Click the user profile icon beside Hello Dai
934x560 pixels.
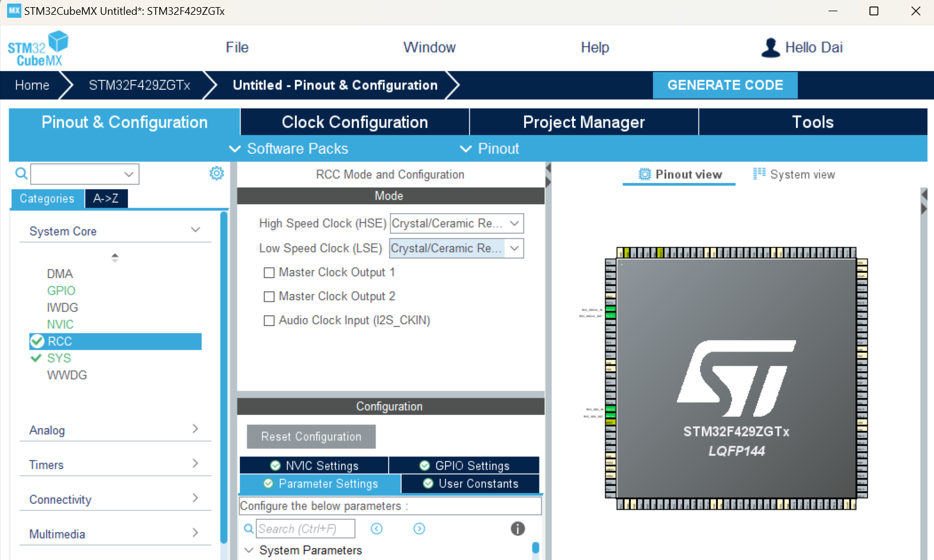[x=771, y=48]
